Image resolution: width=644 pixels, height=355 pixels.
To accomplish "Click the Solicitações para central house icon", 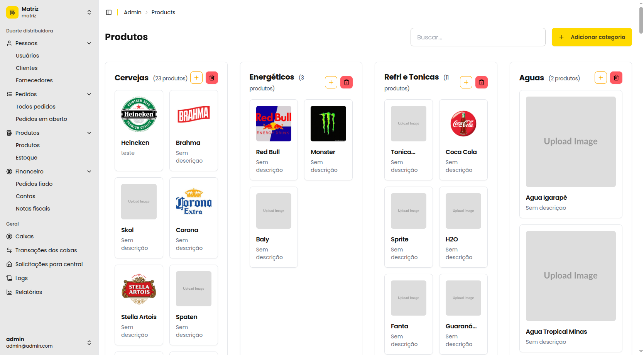I will coord(9,264).
